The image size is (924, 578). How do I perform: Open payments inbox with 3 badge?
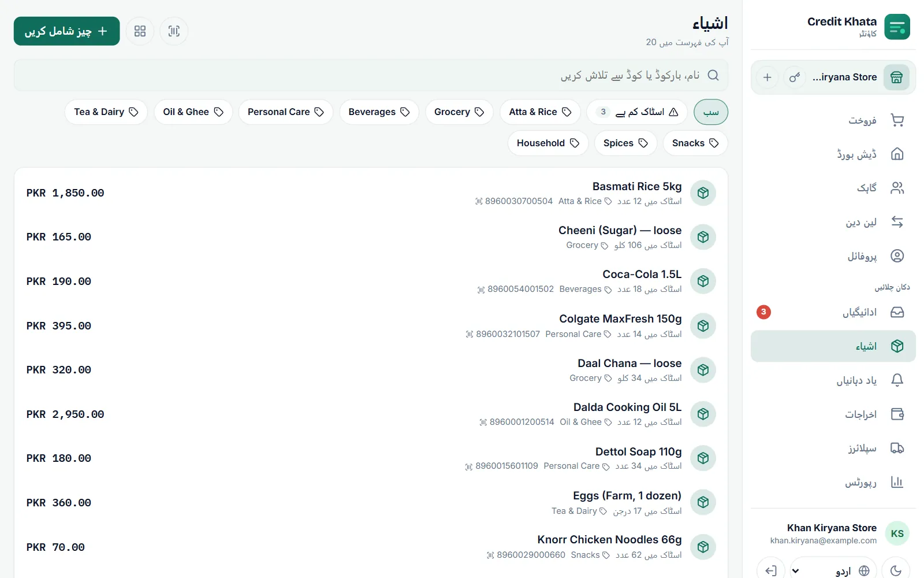(x=833, y=312)
